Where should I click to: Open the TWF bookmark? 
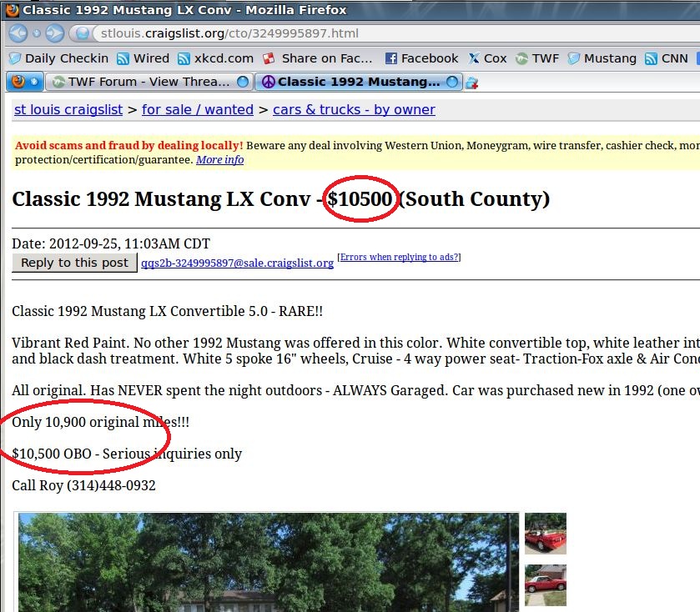pos(537,58)
